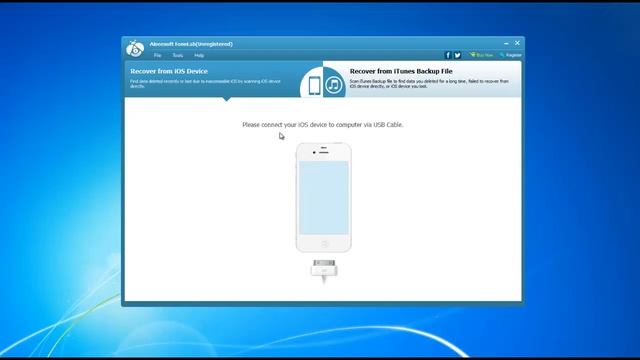Click the FoneLab application logo
640x360 pixels.
[135, 49]
